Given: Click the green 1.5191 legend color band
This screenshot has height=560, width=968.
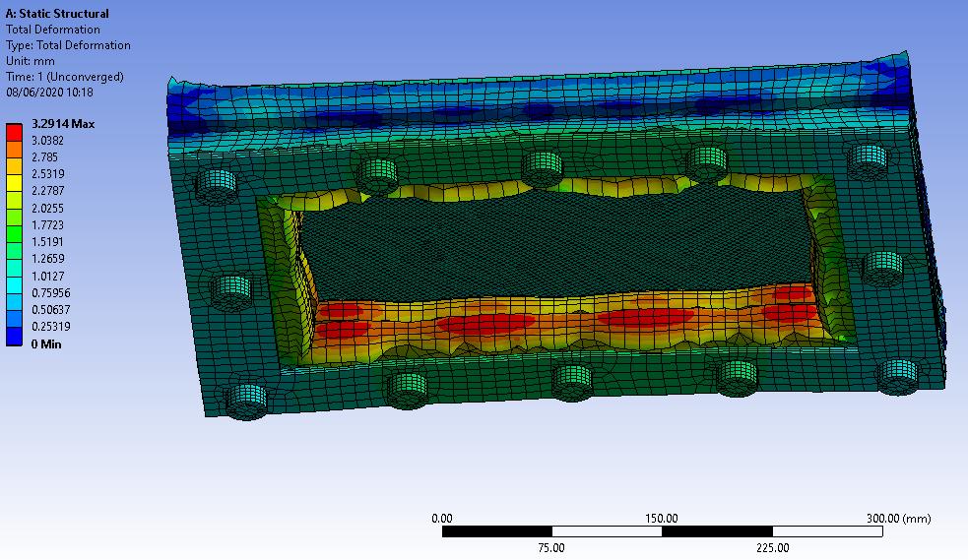Looking at the screenshot, I should tap(14, 234).
